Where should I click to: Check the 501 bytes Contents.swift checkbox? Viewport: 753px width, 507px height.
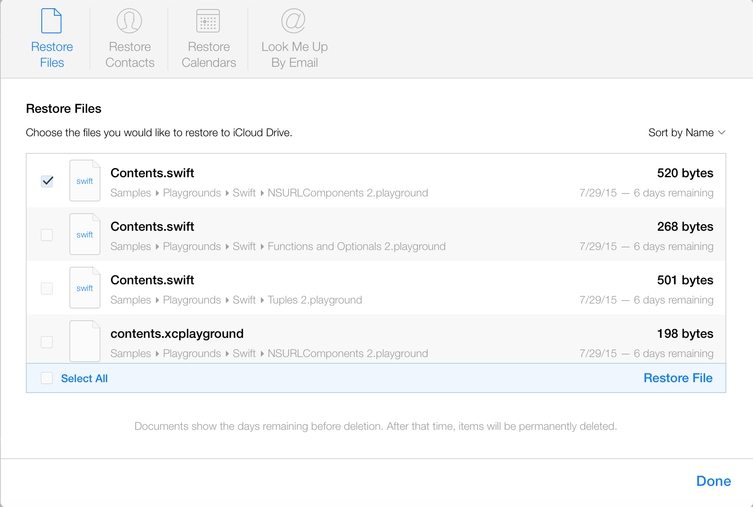[47, 288]
